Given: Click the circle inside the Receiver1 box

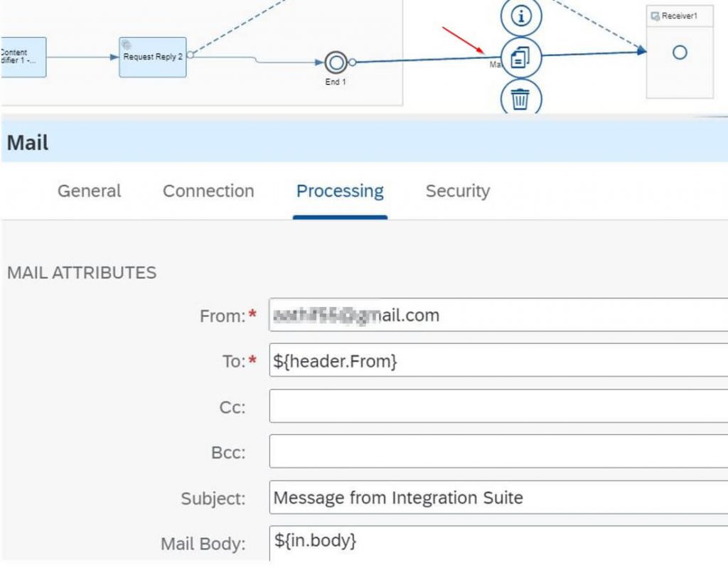Looking at the screenshot, I should pyautogui.click(x=680, y=53).
